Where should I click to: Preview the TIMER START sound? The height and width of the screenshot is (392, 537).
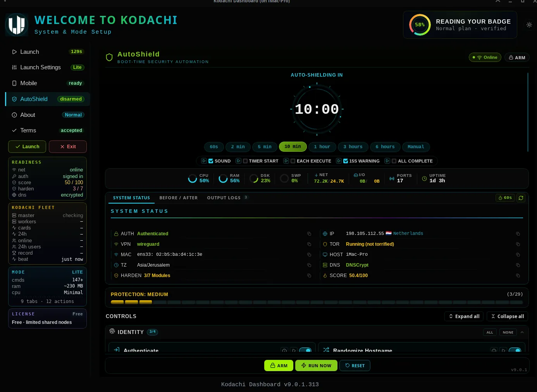coord(239,161)
